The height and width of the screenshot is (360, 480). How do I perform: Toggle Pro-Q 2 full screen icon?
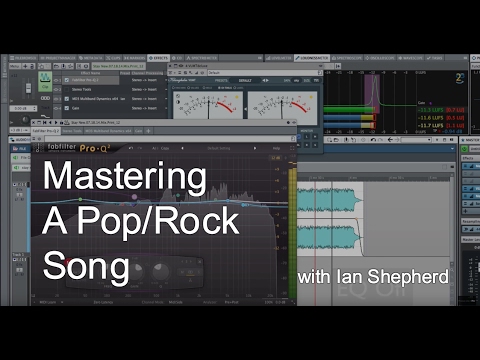tap(292, 148)
